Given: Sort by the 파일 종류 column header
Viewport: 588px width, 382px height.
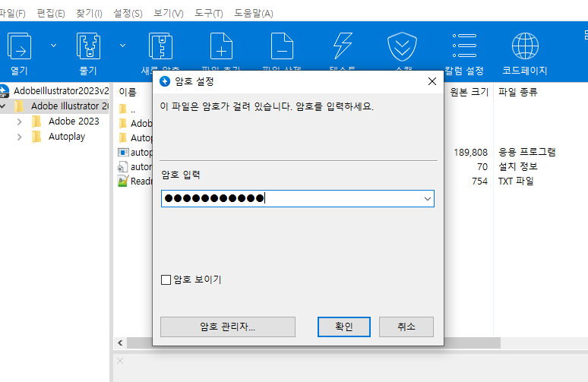Looking at the screenshot, I should point(517,92).
